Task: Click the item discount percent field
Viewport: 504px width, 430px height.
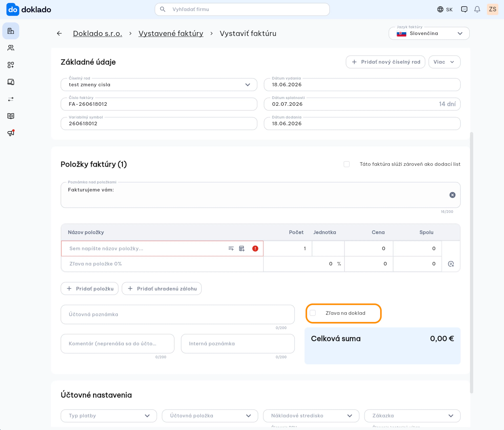Action: tap(304, 264)
